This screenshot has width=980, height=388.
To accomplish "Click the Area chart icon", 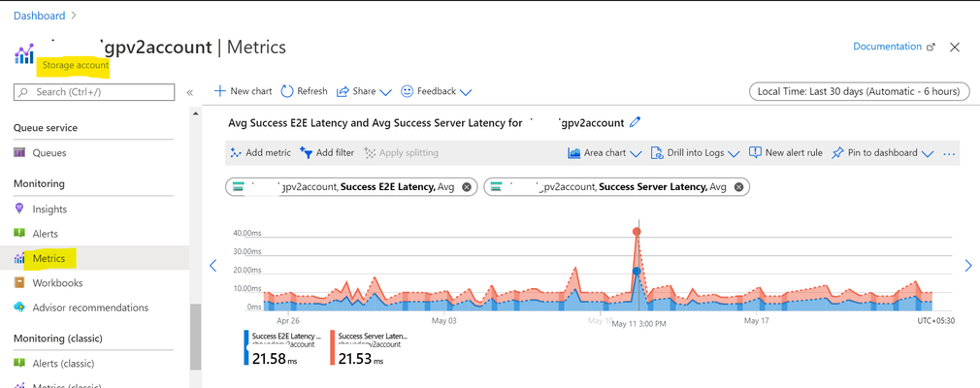I will pyautogui.click(x=573, y=153).
